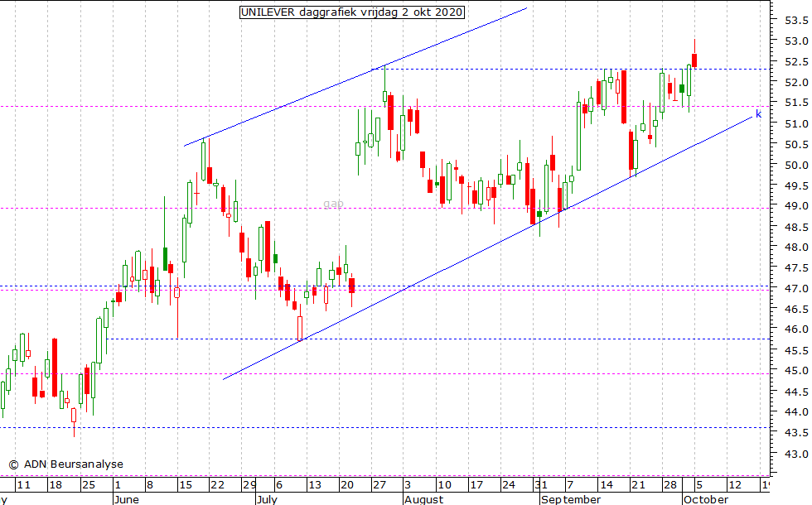Click date label 27 on time axis
Viewport: 812px width, 505px height.
click(379, 485)
